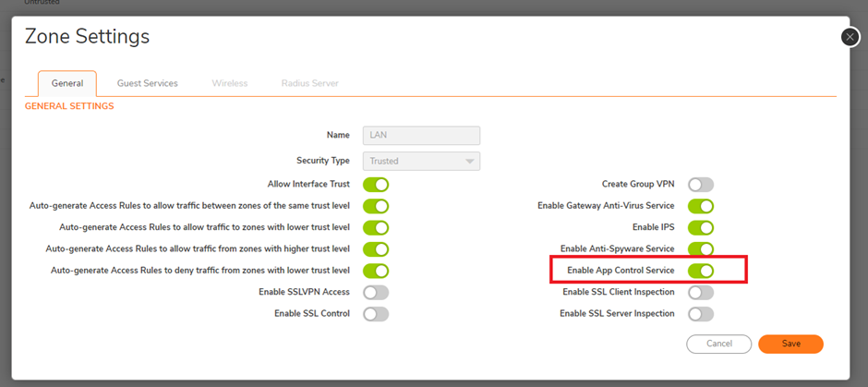Toggle Enable Gateway Anti-Virus Service
868x387 pixels.
701,206
